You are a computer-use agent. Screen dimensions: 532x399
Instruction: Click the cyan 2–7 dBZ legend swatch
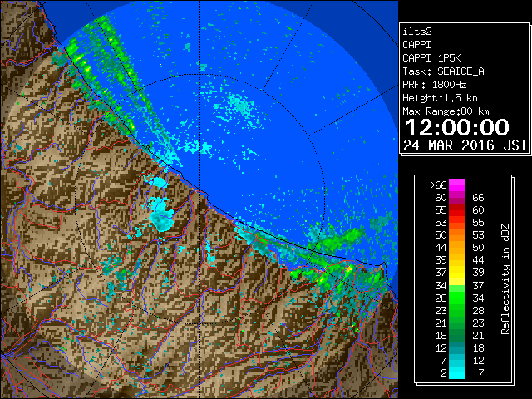click(457, 372)
